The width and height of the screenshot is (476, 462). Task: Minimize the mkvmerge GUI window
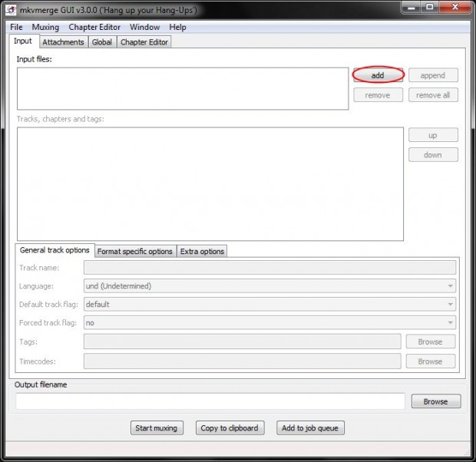[412, 7]
